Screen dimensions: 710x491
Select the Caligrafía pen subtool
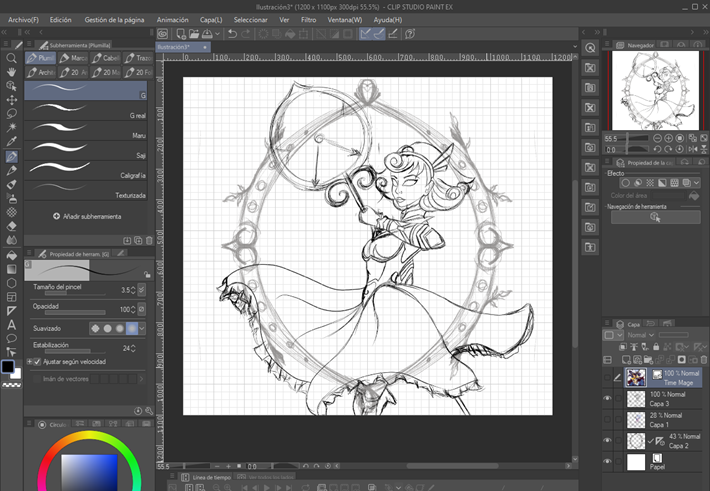pyautogui.click(x=86, y=170)
